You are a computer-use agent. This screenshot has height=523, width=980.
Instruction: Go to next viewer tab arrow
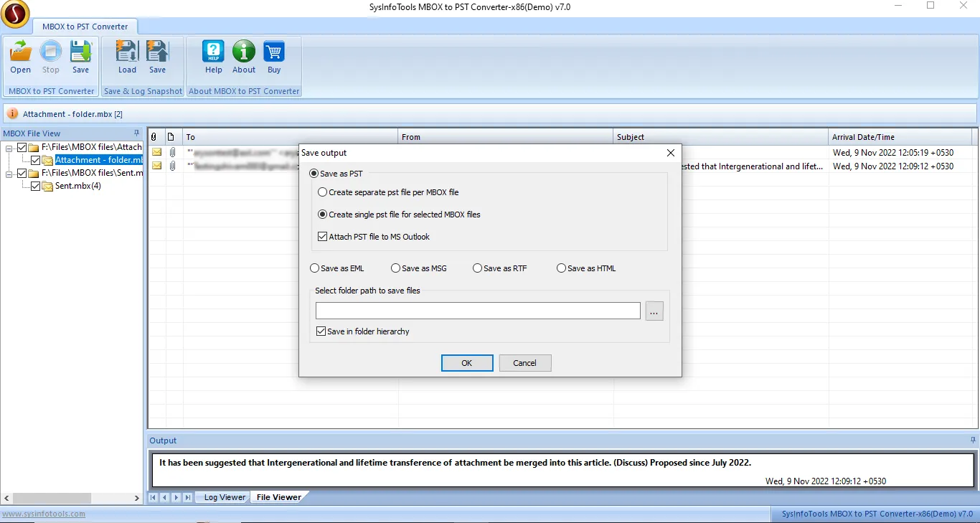click(x=176, y=497)
